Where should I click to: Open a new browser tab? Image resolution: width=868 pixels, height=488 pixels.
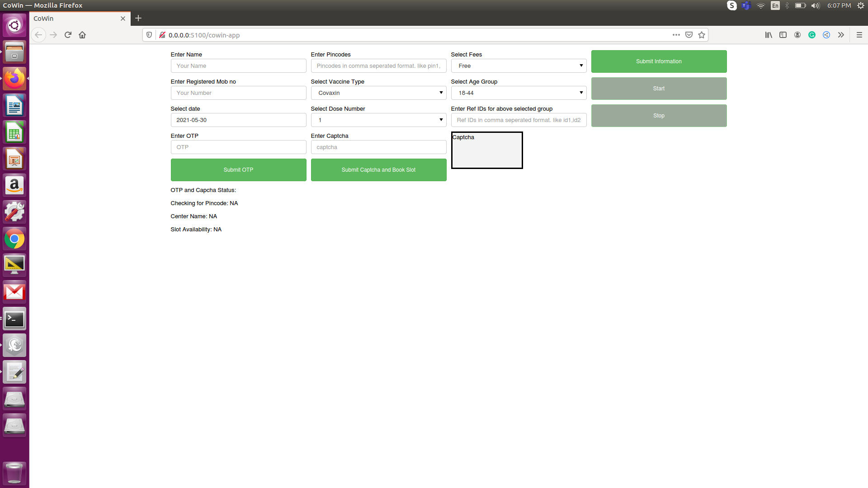click(138, 18)
